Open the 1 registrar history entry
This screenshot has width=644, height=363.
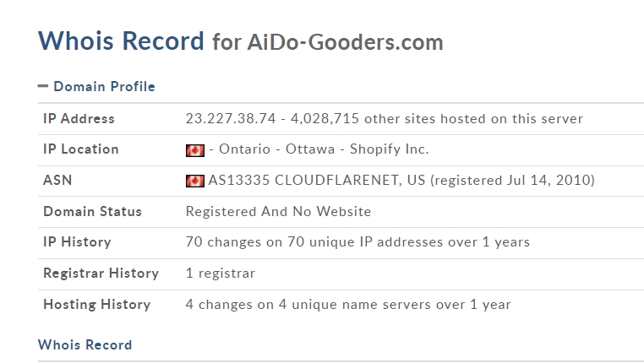220,274
